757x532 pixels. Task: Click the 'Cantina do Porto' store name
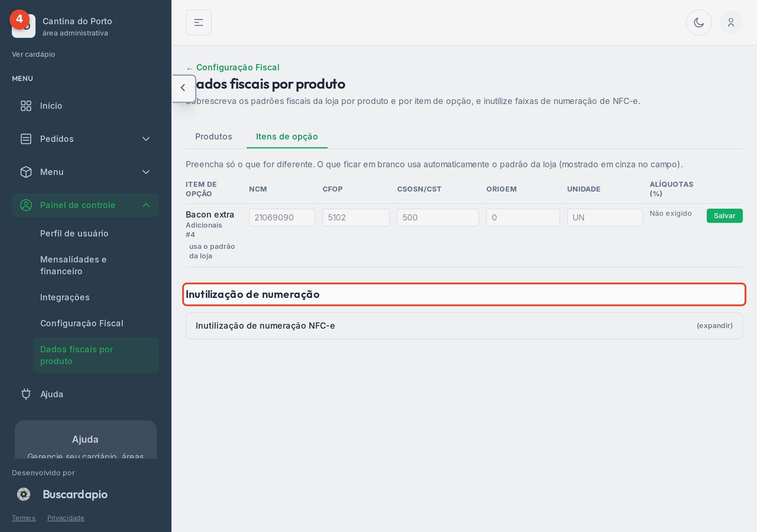77,21
